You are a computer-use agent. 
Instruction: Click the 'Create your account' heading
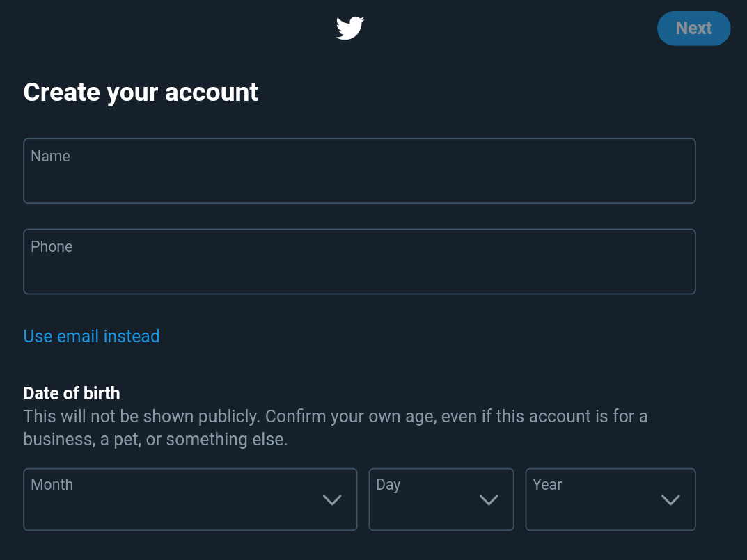(141, 93)
